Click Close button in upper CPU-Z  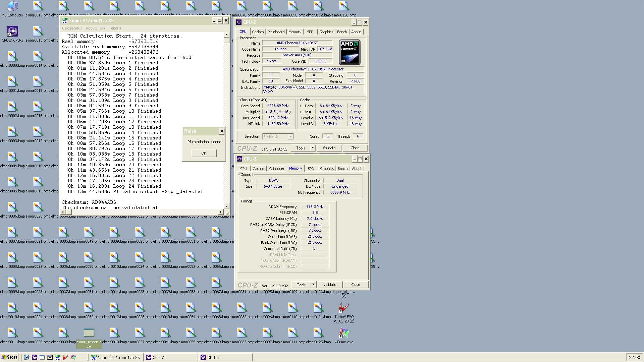point(355,148)
